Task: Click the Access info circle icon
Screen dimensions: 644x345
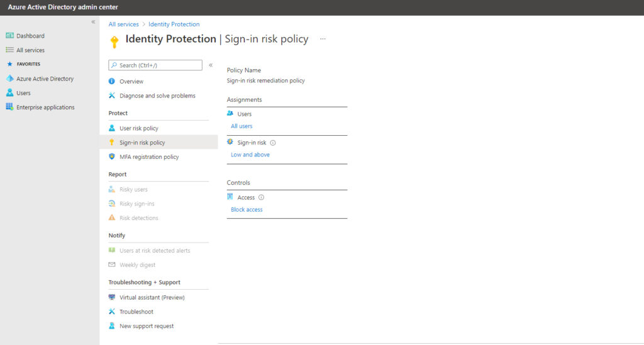Action: pos(261,197)
